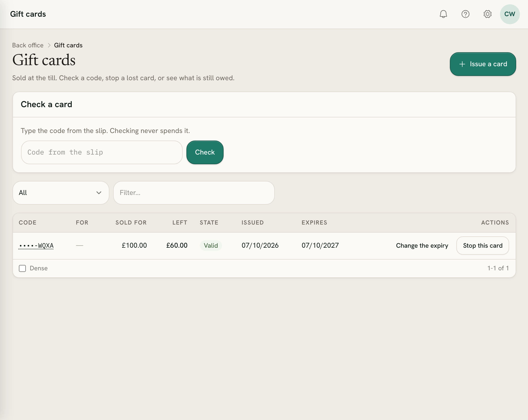The width and height of the screenshot is (528, 420).
Task: Click the £100.00 sold-for amount
Action: [134, 246]
